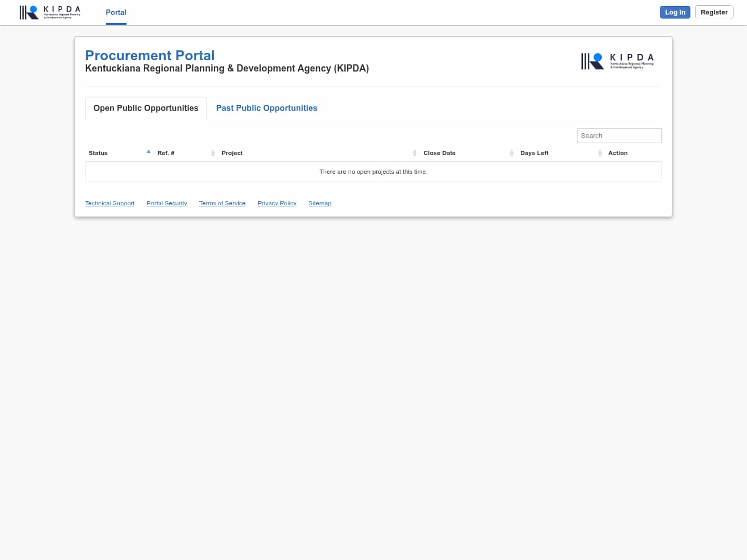Click inside the Search field

pos(619,135)
